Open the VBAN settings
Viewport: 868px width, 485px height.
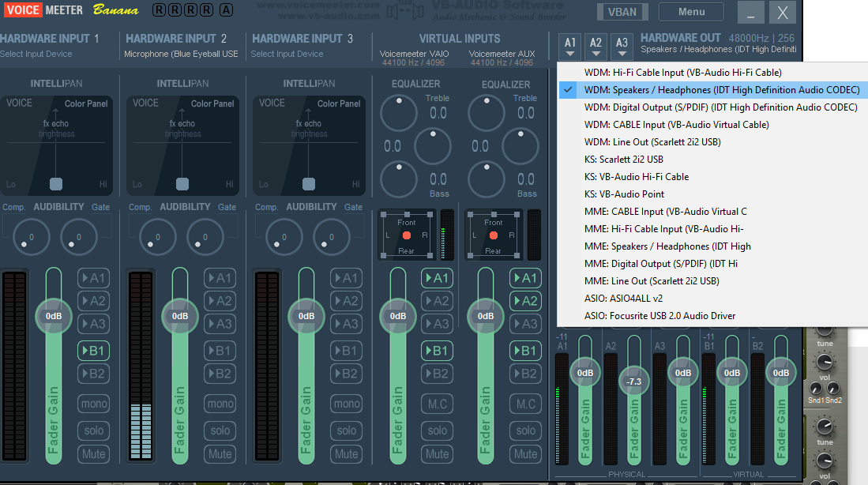pyautogui.click(x=622, y=12)
